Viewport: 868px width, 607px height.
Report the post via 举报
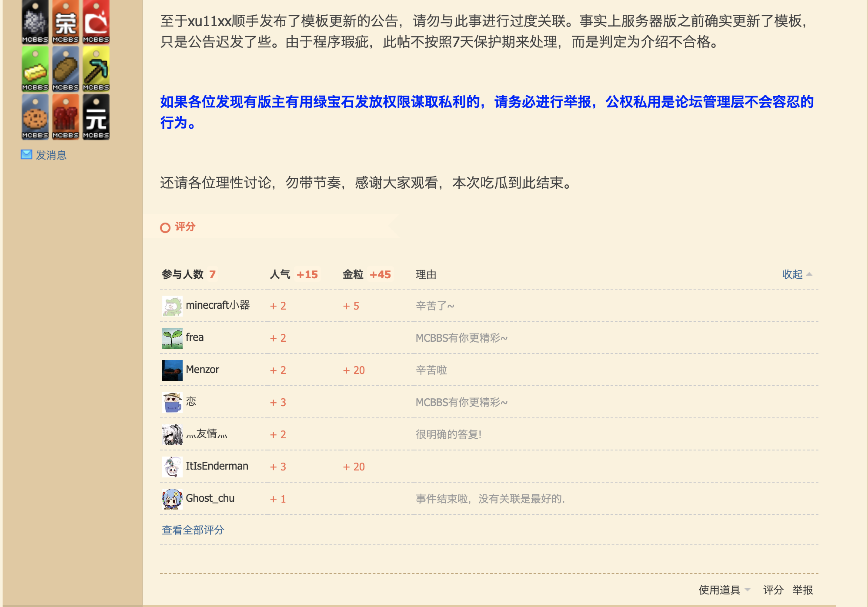(x=802, y=590)
